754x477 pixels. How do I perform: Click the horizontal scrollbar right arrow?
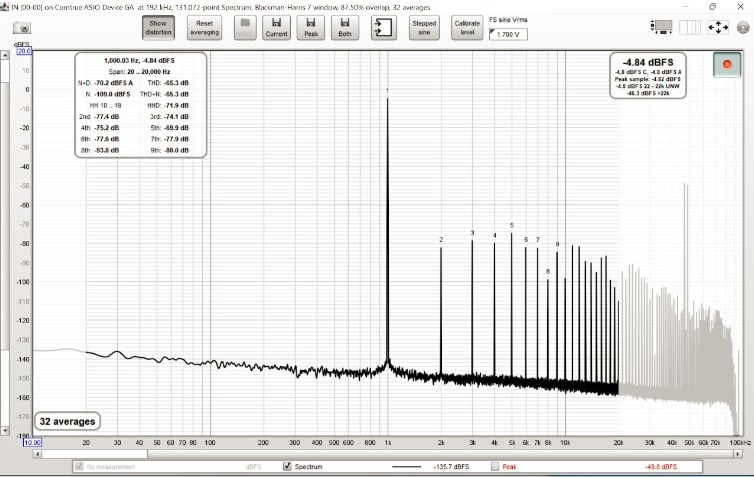(738, 454)
